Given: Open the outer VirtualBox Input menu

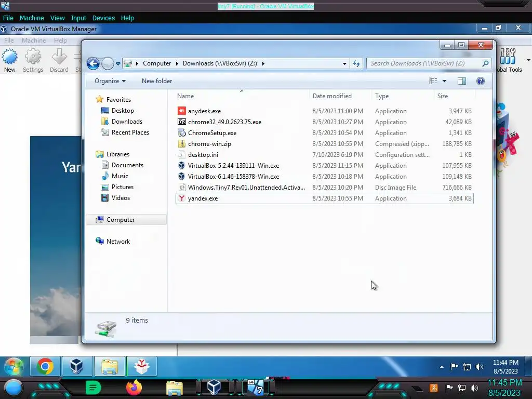Looking at the screenshot, I should tap(78, 18).
